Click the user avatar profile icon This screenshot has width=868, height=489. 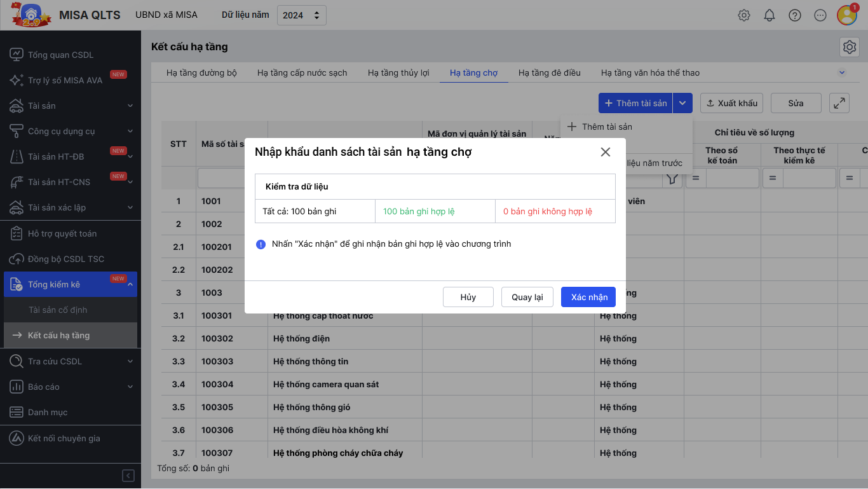(847, 15)
